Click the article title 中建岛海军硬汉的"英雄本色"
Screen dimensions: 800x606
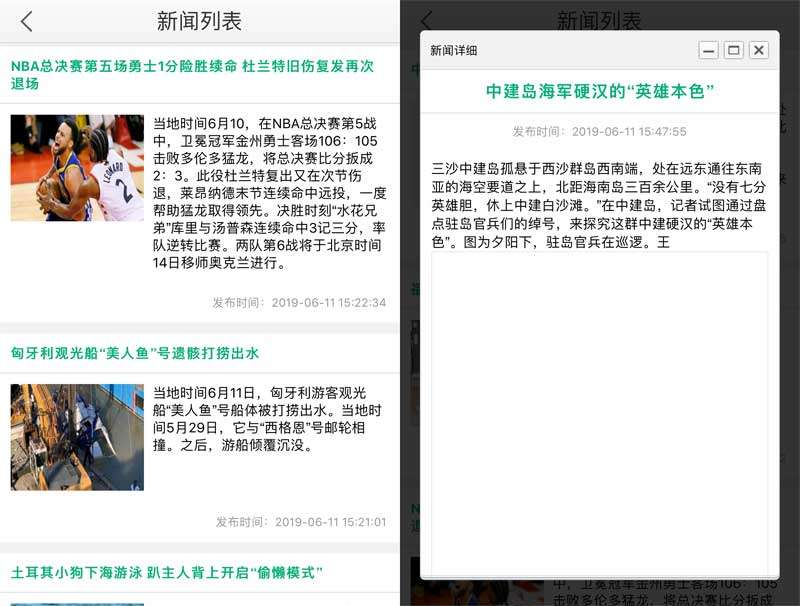600,91
